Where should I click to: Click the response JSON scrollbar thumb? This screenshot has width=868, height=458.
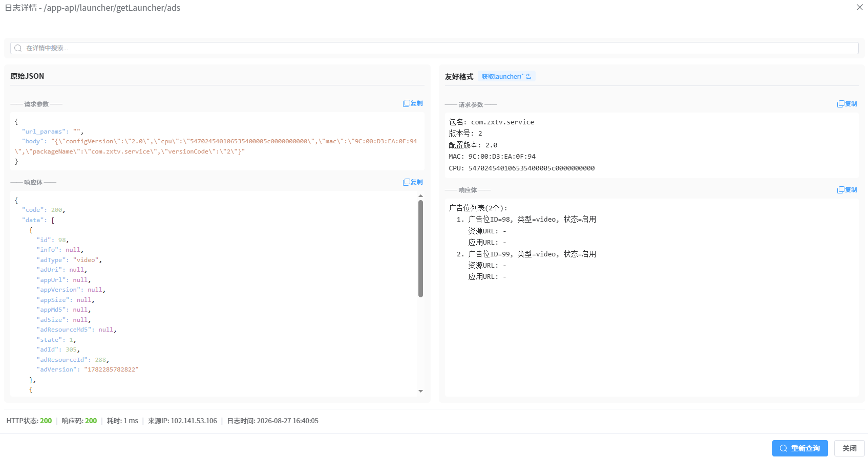(420, 249)
